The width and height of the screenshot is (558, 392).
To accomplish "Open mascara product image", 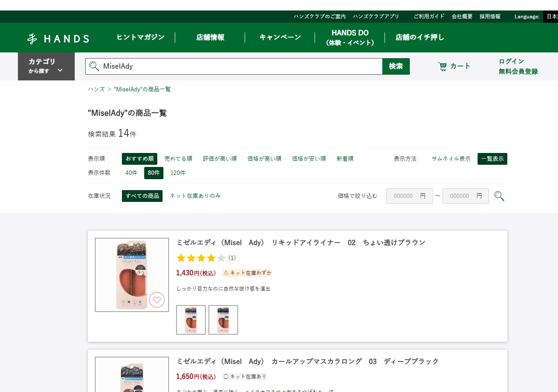I will (x=132, y=375).
